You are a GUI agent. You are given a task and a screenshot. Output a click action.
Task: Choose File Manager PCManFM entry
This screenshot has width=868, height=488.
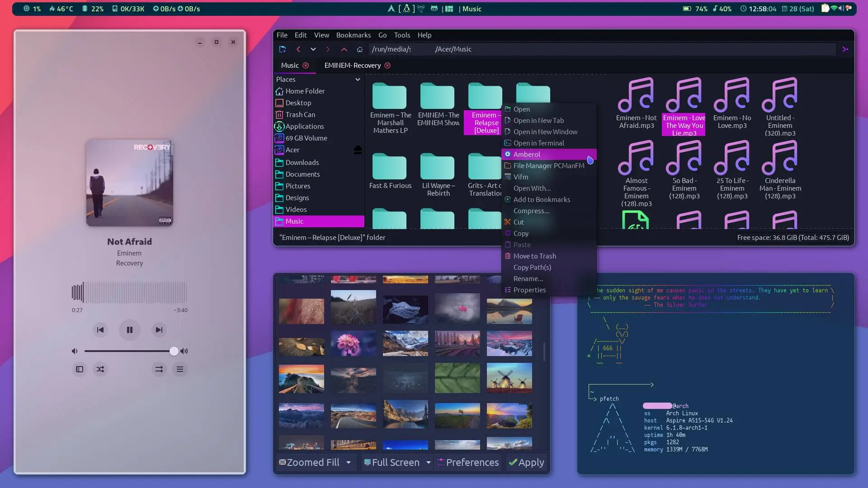(x=549, y=165)
